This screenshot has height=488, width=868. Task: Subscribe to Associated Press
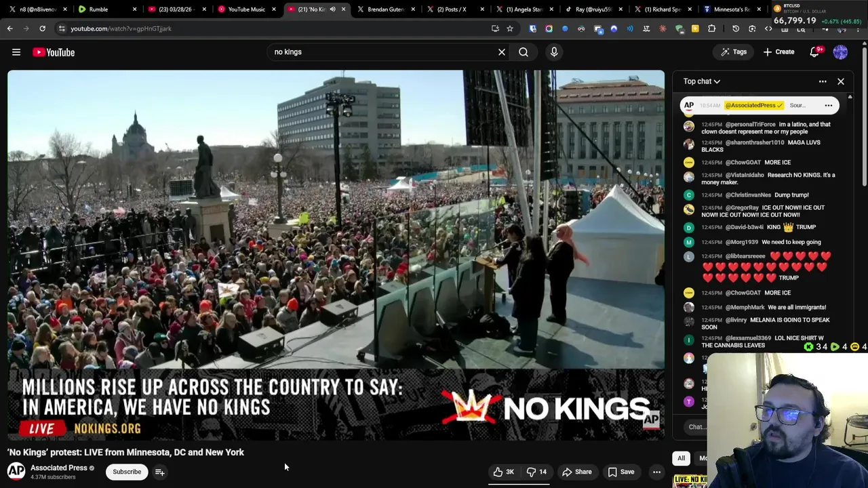(x=127, y=472)
